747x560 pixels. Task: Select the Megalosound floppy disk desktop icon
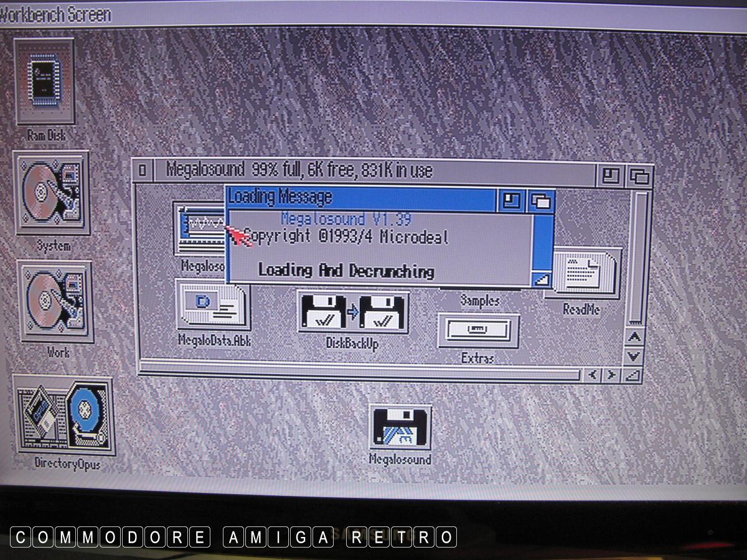coord(400,427)
